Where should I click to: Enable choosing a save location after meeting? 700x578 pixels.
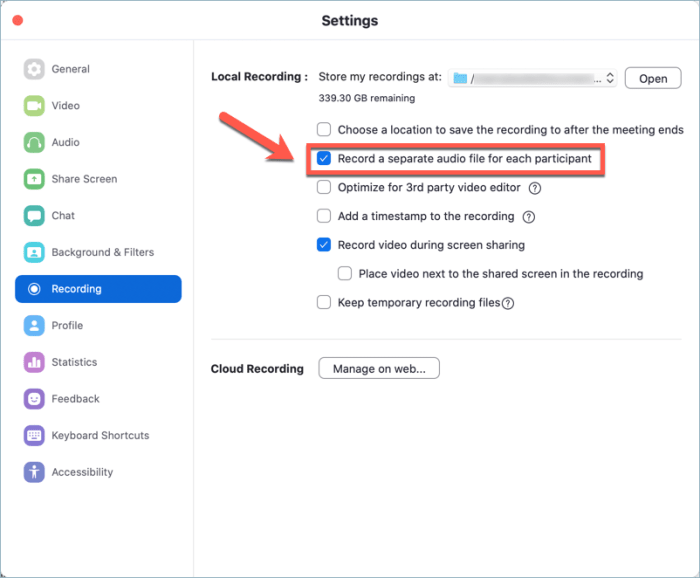click(x=324, y=130)
